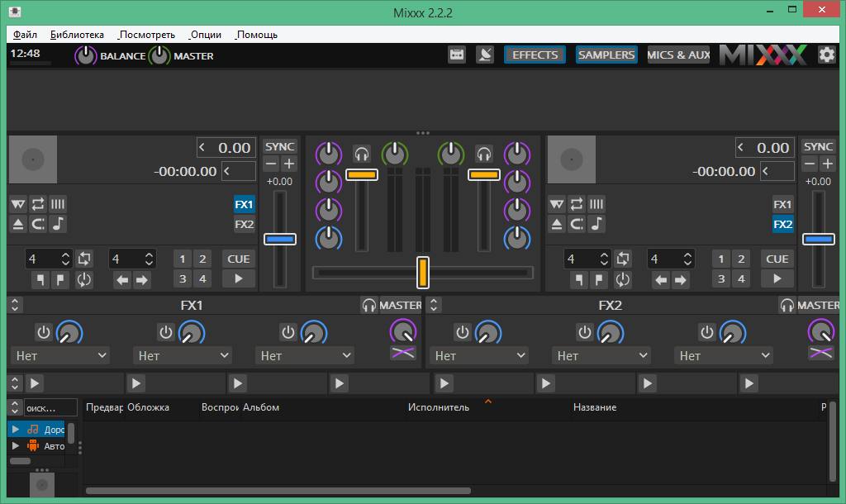Trigger hotcue 1 on left deck
The image size is (846, 504).
pos(183,259)
